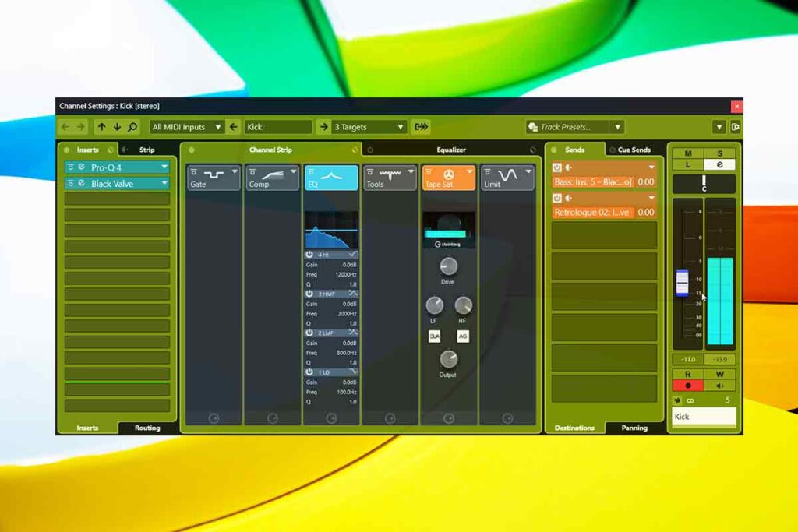Click the output routing right arrow before 3 Targets
Image resolution: width=798 pixels, height=532 pixels.
pos(323,127)
